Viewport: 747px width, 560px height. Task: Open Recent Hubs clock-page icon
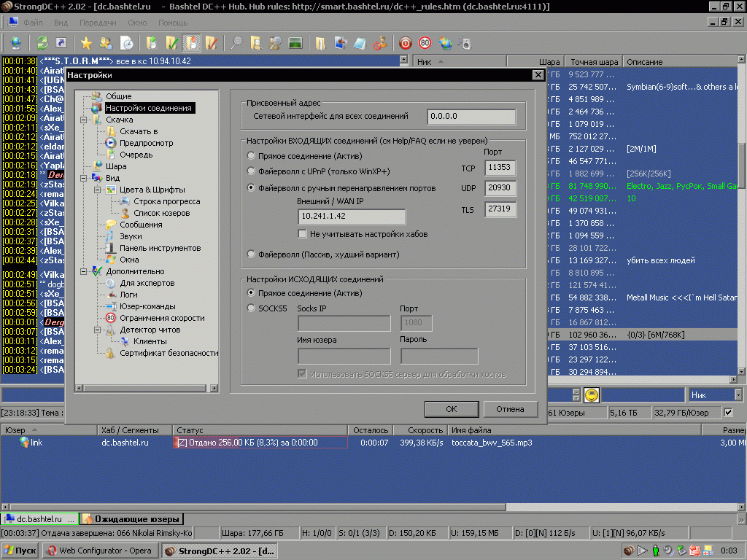pyautogui.click(x=126, y=43)
